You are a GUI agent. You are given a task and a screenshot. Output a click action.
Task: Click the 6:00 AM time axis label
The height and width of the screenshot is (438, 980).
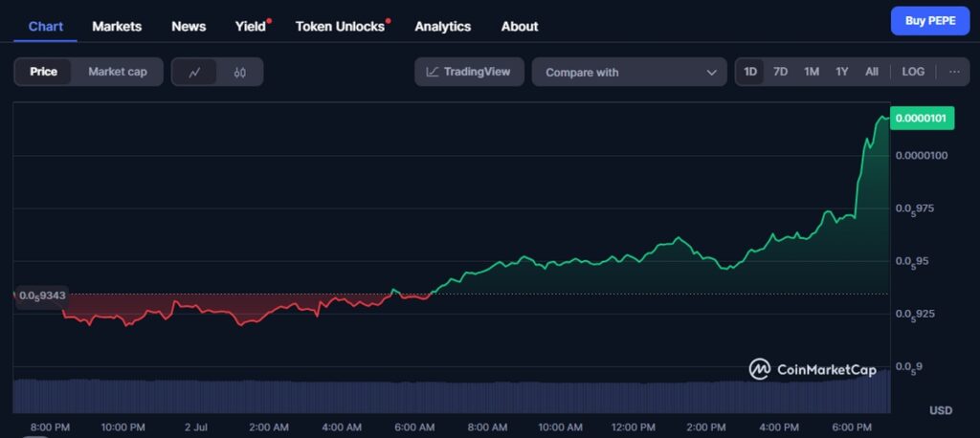coord(414,427)
